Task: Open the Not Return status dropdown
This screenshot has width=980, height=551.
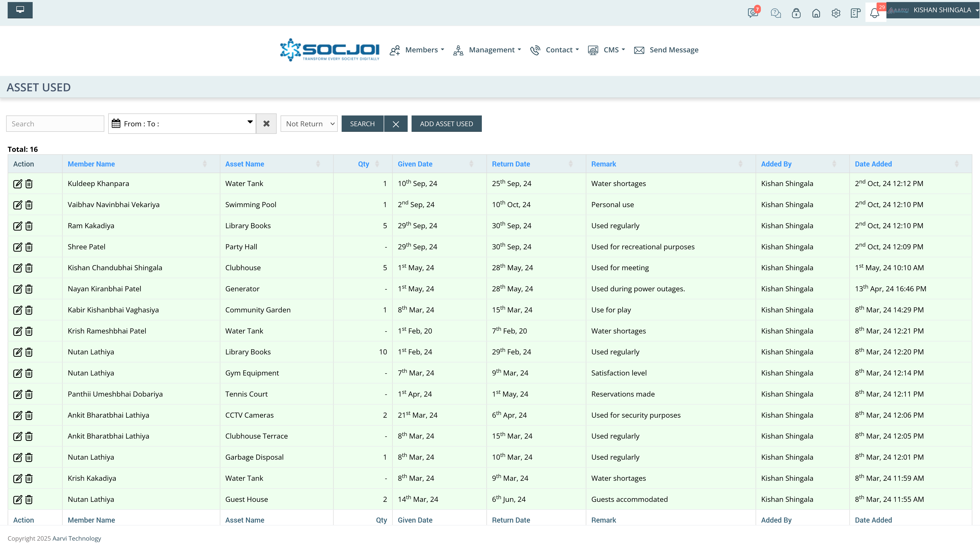Action: [309, 124]
